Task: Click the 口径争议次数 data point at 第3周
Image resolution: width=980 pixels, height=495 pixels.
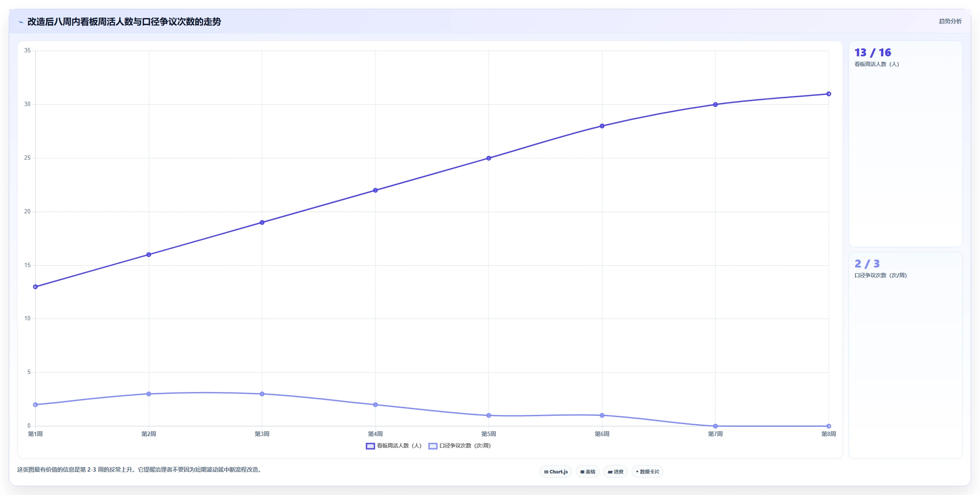Action: pos(262,394)
